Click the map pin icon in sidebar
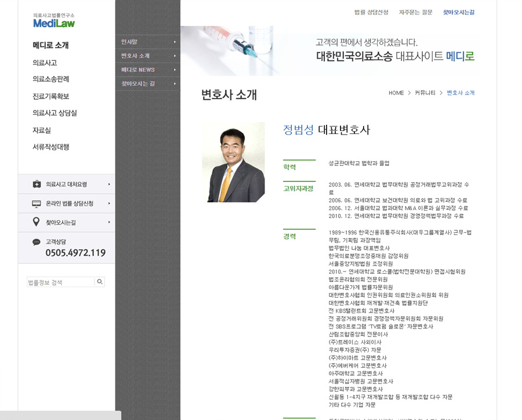Image resolution: width=522 pixels, height=420 pixels. click(x=36, y=222)
